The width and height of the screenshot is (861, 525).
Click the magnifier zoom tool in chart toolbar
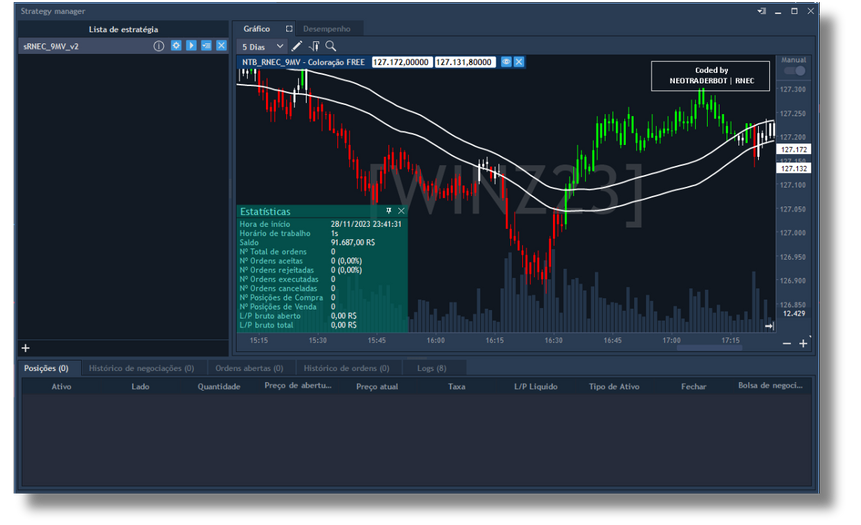click(x=330, y=46)
